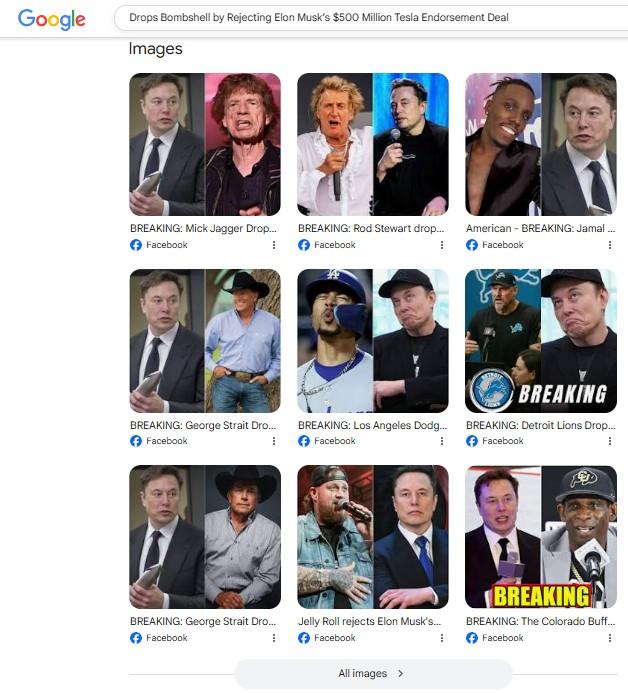Click the search query input field

(371, 18)
